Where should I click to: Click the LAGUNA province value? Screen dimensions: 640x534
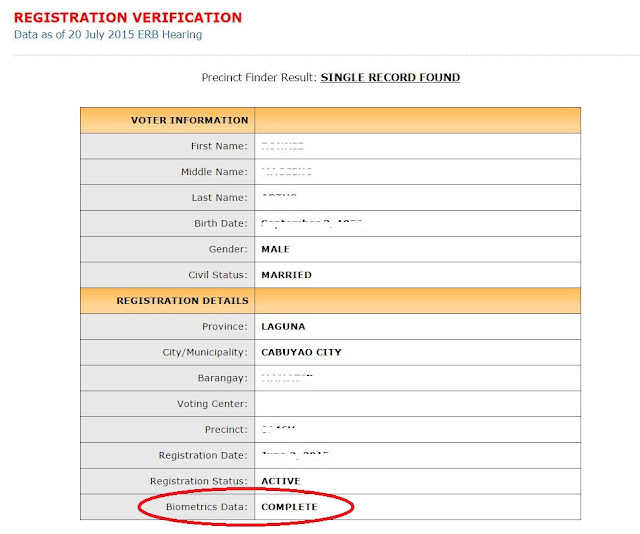(283, 327)
